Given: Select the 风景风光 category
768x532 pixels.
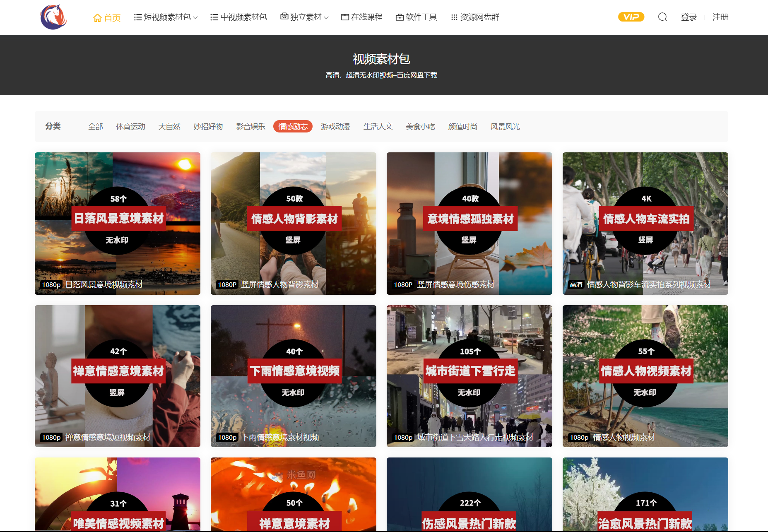Looking at the screenshot, I should coord(505,126).
